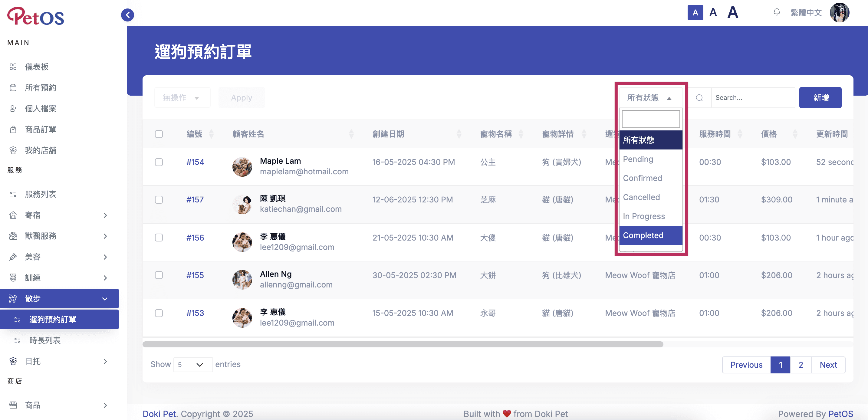Click the 新增 button
The width and height of the screenshot is (868, 420).
(x=820, y=98)
